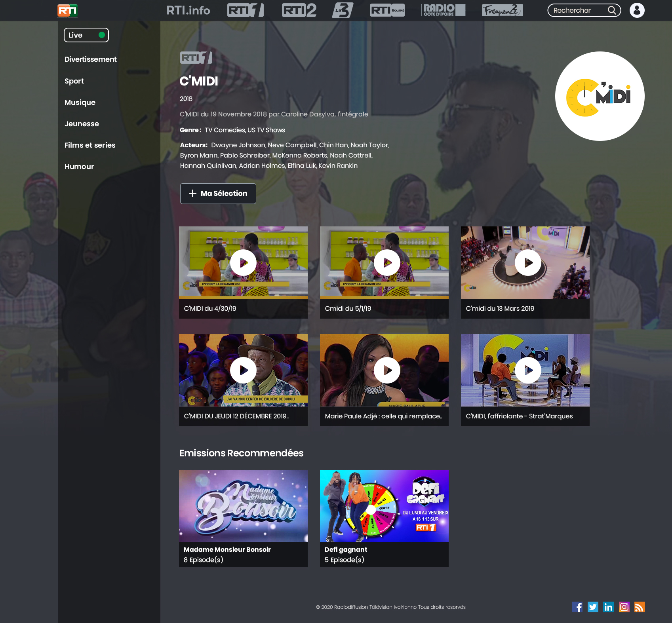Go to the RTI 1 channel logo in header

coord(246,10)
